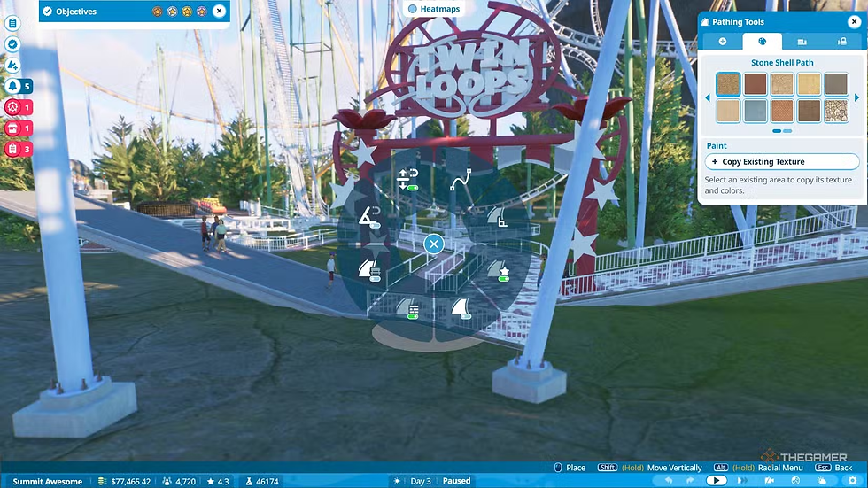Screen dimensions: 868x488
Task: Close the radial menu with center X
Action: tap(434, 244)
